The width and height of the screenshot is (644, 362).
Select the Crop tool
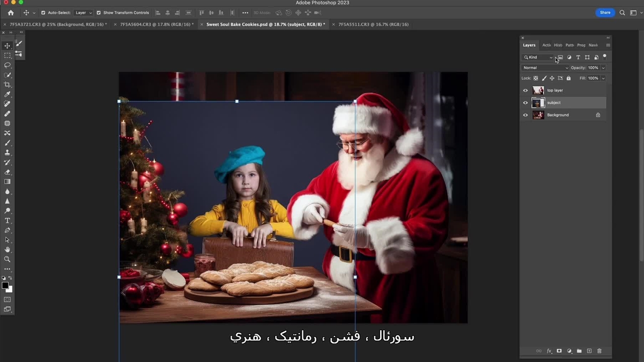(8, 84)
